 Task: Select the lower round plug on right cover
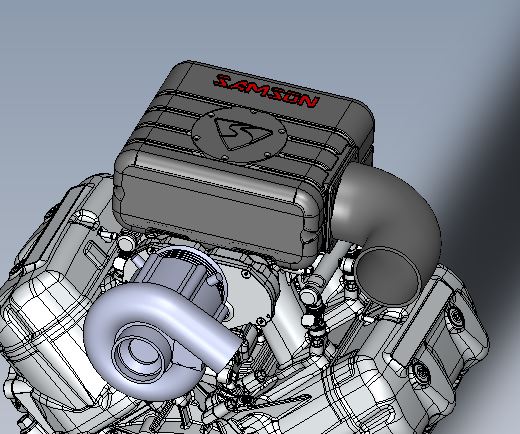tap(418, 371)
